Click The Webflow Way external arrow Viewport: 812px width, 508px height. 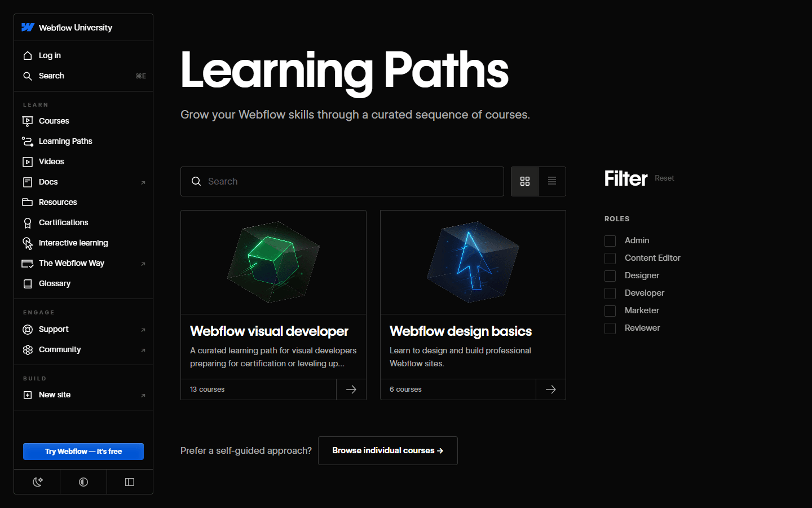tap(143, 264)
